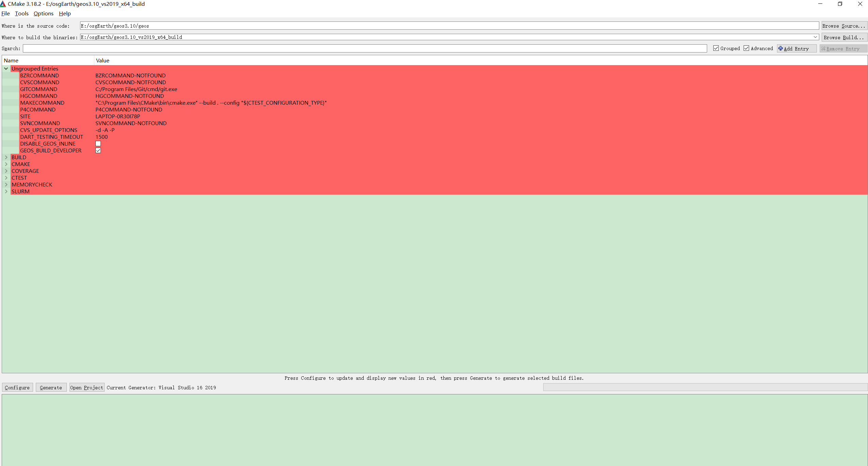The height and width of the screenshot is (466, 868).
Task: Expand the SLURM group
Action: pyautogui.click(x=6, y=191)
